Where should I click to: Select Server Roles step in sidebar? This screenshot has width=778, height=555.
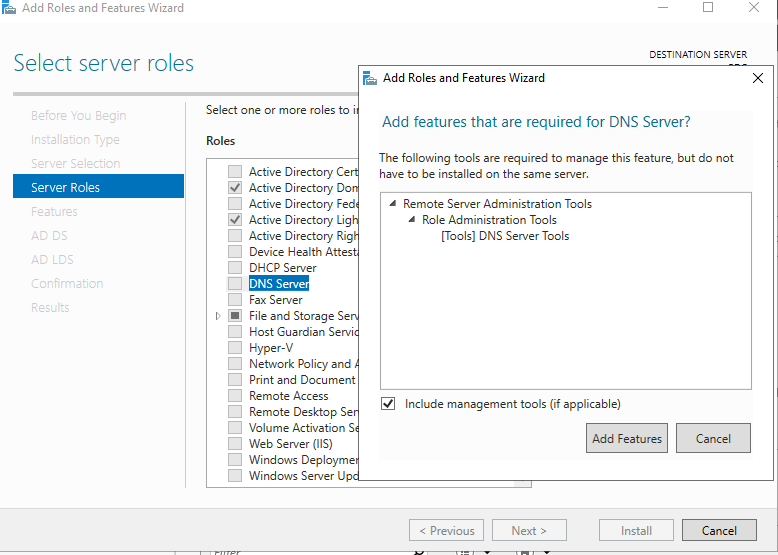(65, 187)
